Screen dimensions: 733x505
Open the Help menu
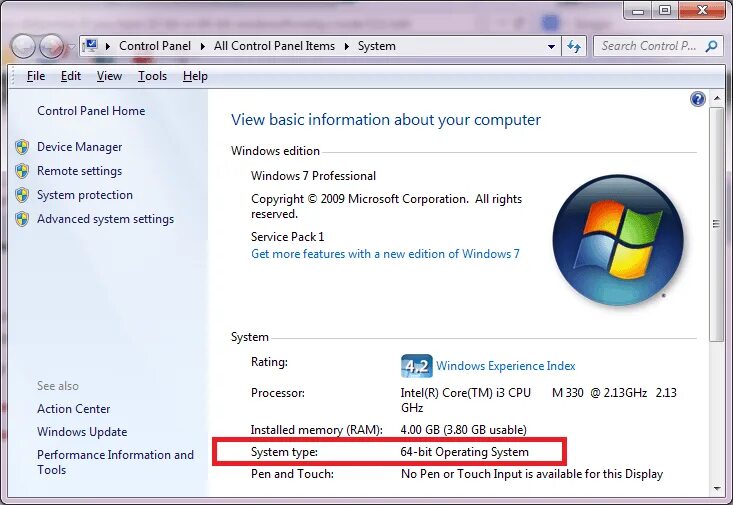[x=195, y=76]
